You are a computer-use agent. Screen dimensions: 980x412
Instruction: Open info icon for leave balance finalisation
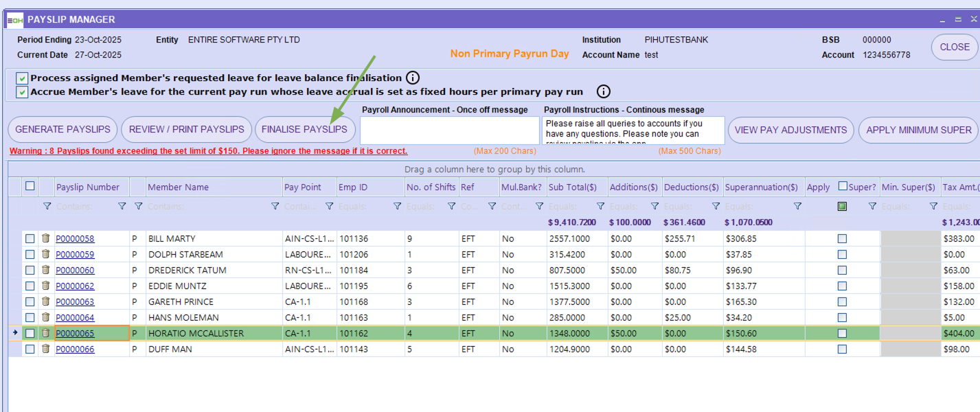pos(413,78)
